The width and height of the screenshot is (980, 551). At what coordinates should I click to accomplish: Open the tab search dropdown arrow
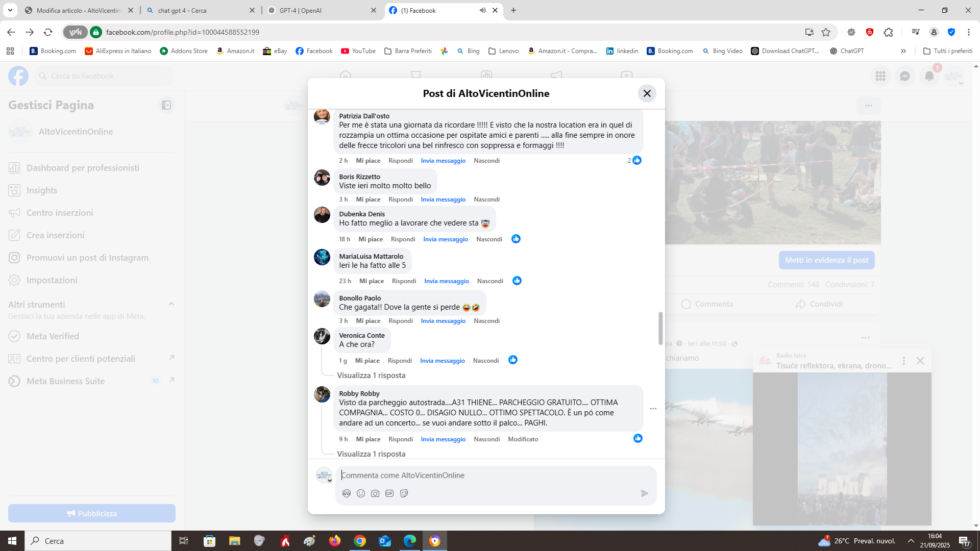pyautogui.click(x=10, y=10)
